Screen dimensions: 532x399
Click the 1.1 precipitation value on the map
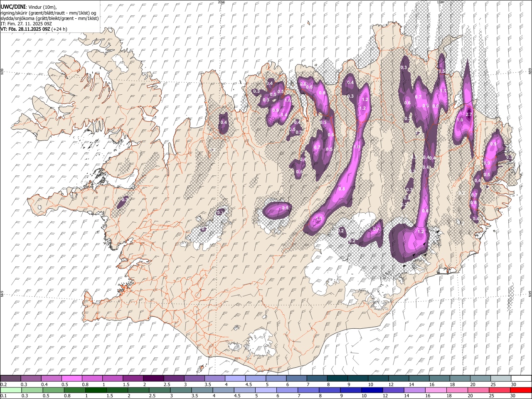point(443,91)
